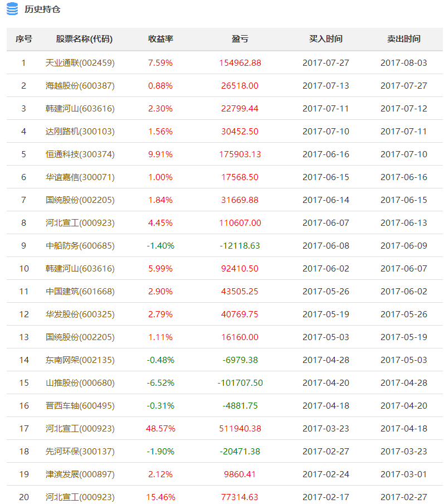Click profit value 110607.00
The height and width of the screenshot is (504, 444).
pos(240,222)
